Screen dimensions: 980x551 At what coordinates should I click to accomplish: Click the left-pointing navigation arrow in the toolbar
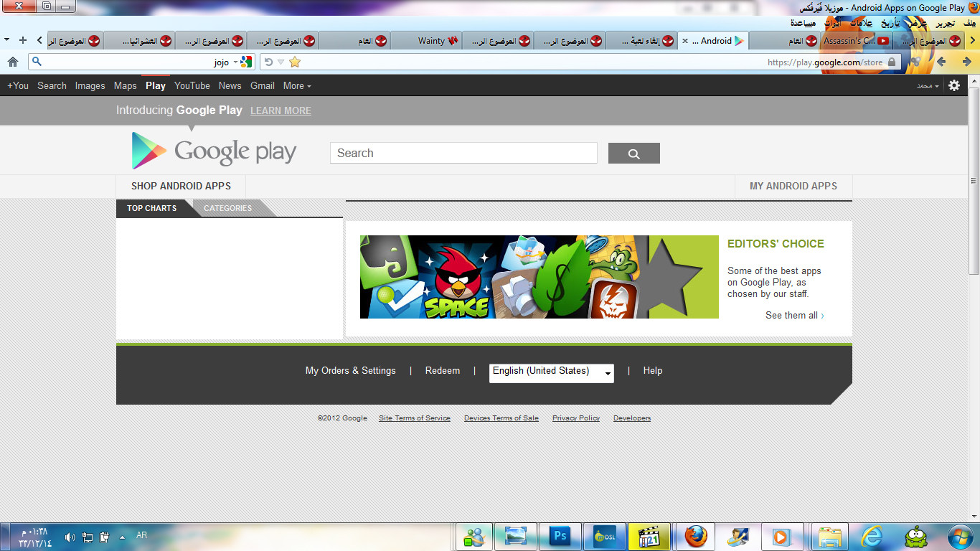[x=941, y=62]
